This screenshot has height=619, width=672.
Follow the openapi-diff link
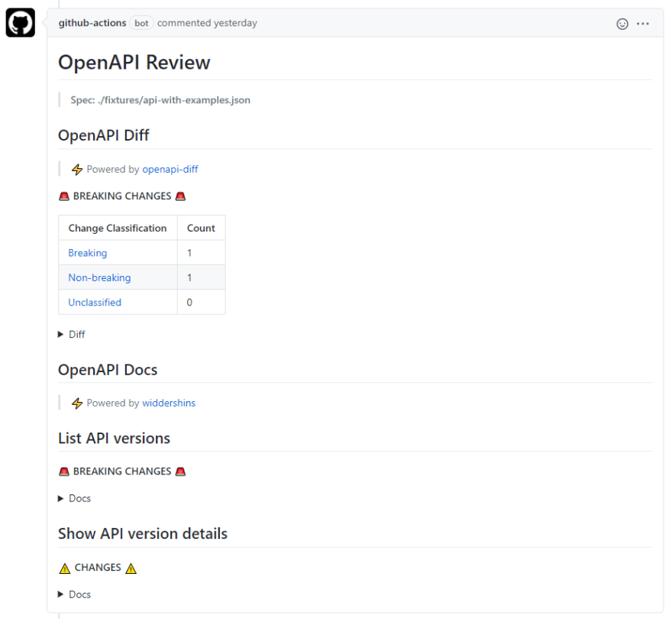[x=170, y=170]
